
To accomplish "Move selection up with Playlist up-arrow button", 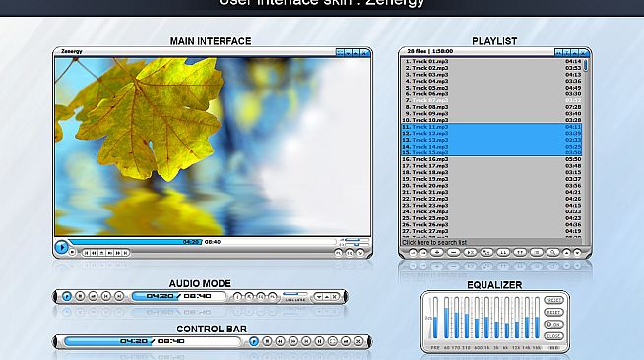I will (566, 253).
